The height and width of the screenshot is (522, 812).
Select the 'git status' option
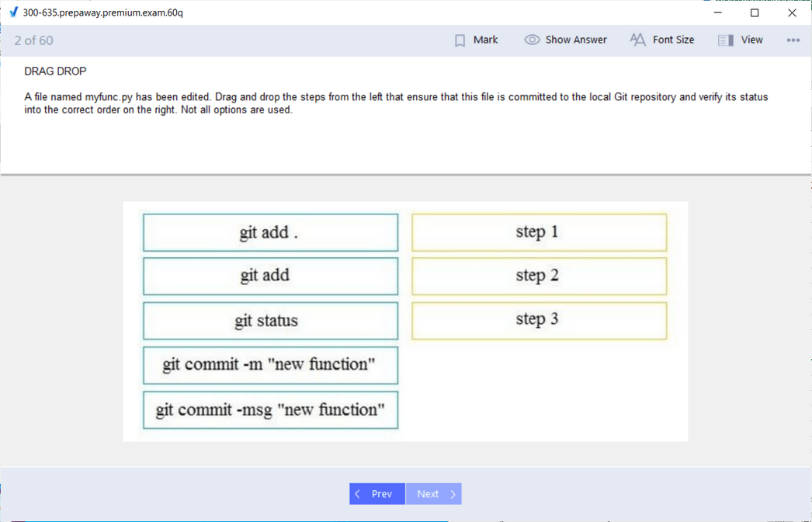pyautogui.click(x=270, y=321)
